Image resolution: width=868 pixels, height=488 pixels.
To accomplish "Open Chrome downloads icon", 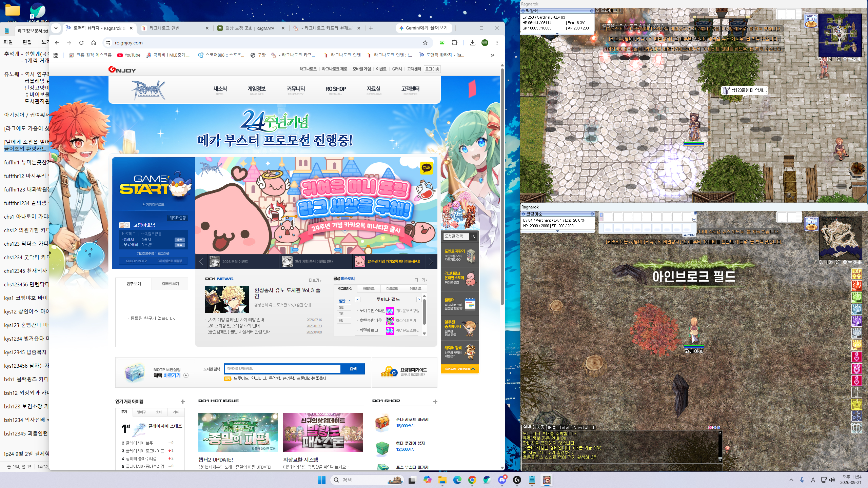I will coord(472,43).
